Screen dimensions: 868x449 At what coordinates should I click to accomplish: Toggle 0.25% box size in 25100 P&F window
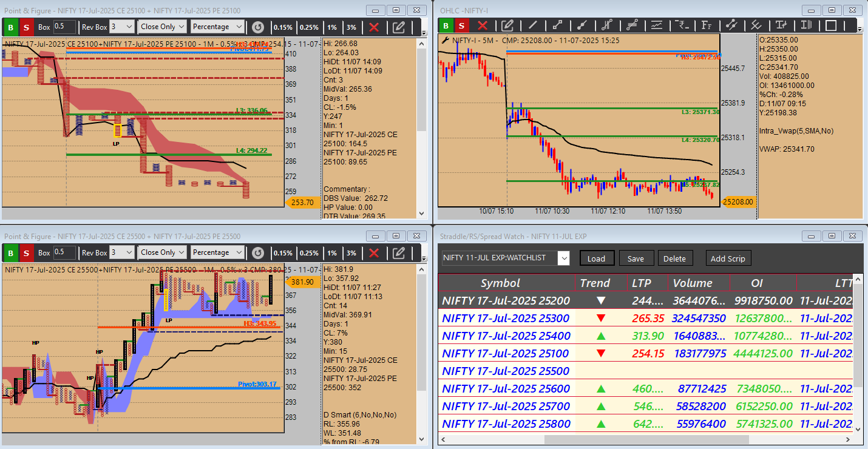click(309, 27)
